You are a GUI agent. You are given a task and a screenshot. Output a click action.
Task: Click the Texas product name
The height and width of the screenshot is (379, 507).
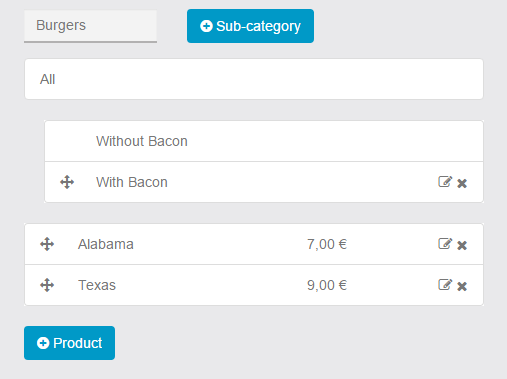pos(97,285)
